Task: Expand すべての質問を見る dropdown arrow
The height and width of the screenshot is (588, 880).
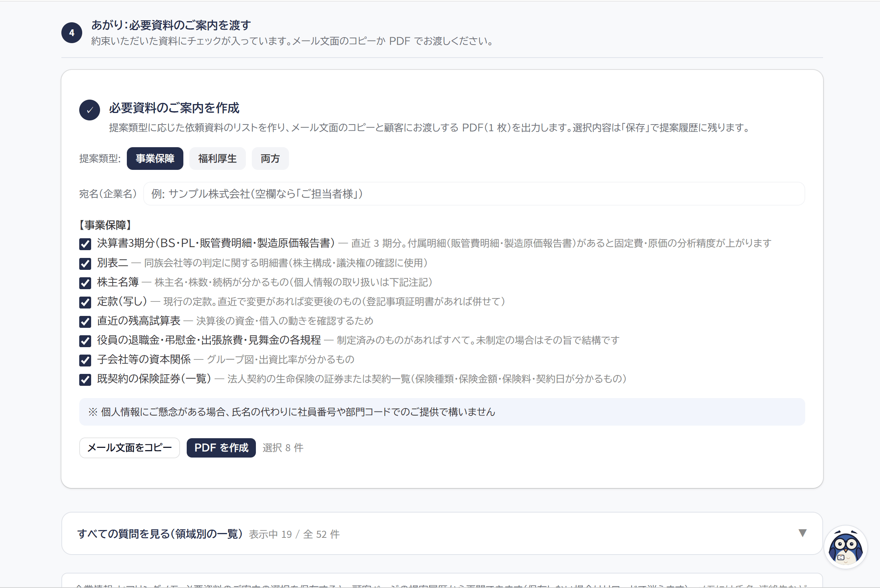Action: click(x=802, y=533)
